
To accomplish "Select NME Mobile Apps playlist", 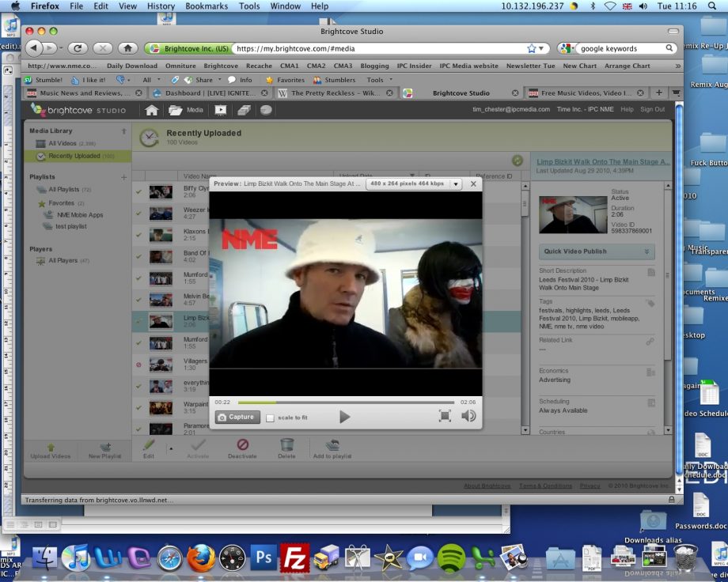I will pos(74,215).
